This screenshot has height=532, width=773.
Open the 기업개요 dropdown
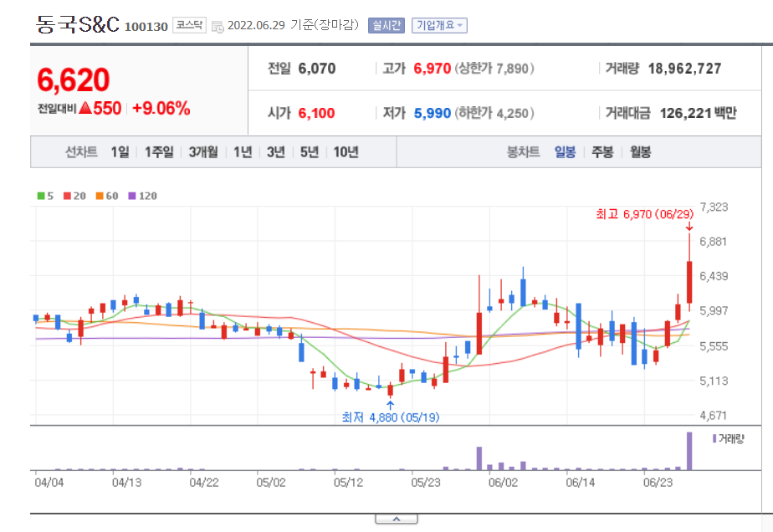click(439, 26)
